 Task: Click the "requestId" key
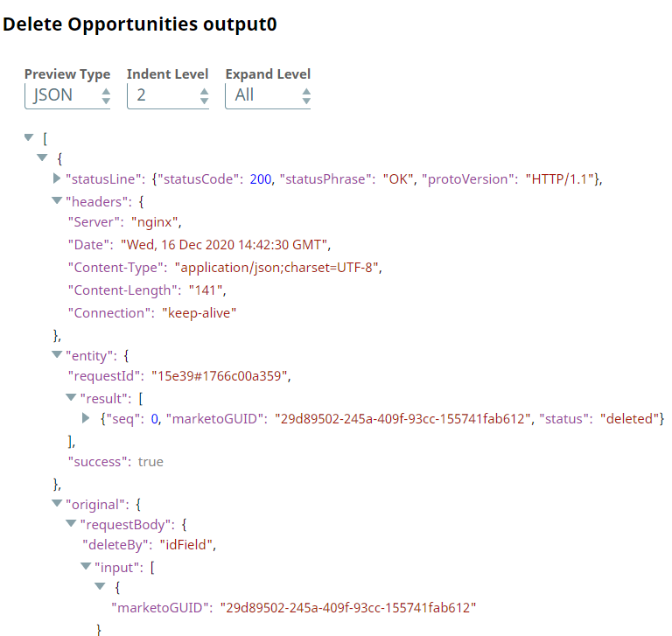(104, 376)
